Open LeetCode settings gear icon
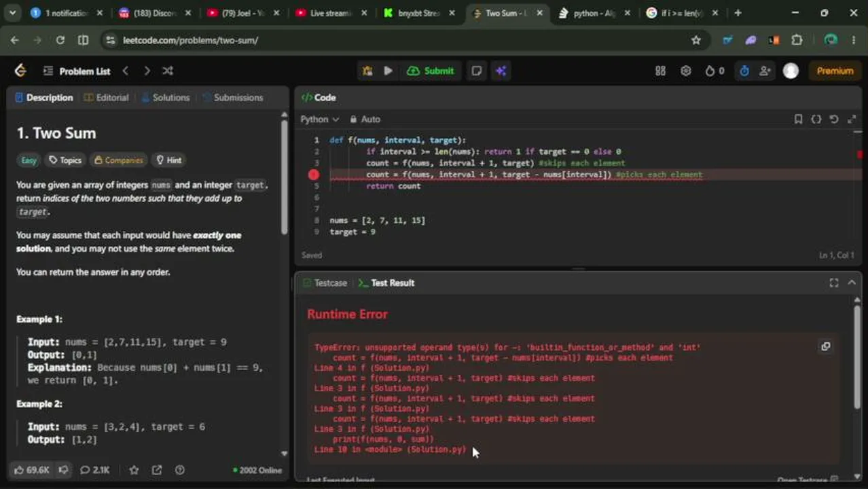868x489 pixels. 686,71
